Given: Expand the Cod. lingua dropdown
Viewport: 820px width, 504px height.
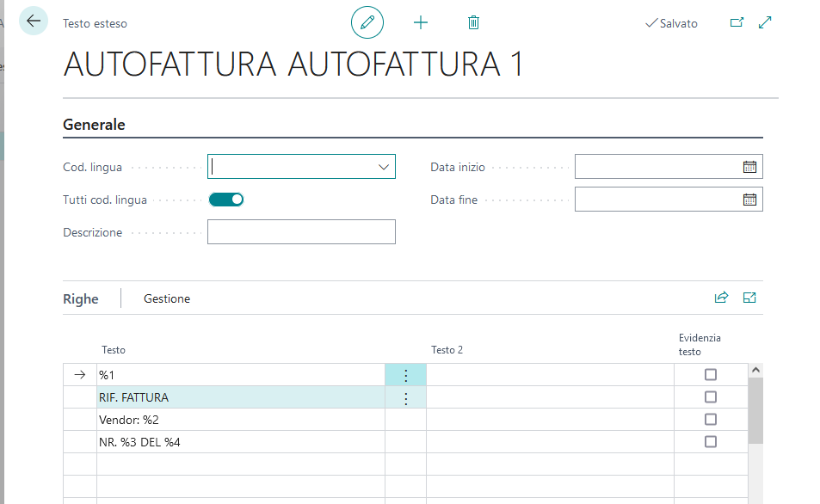Looking at the screenshot, I should click(384, 167).
